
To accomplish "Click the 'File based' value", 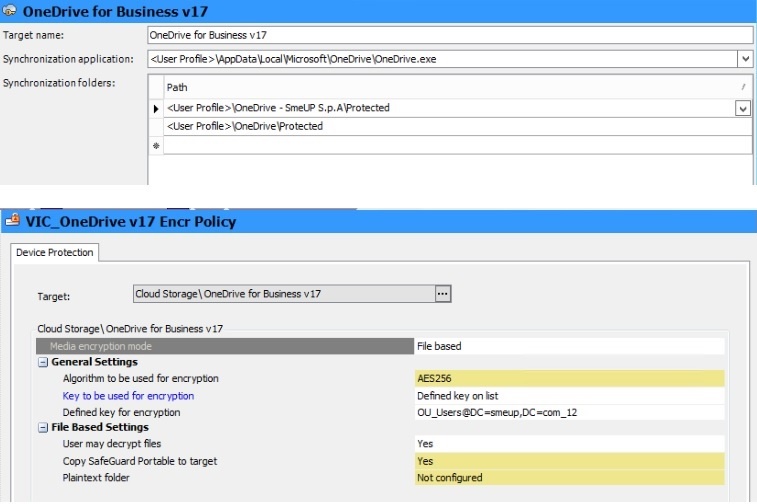I will 570,346.
